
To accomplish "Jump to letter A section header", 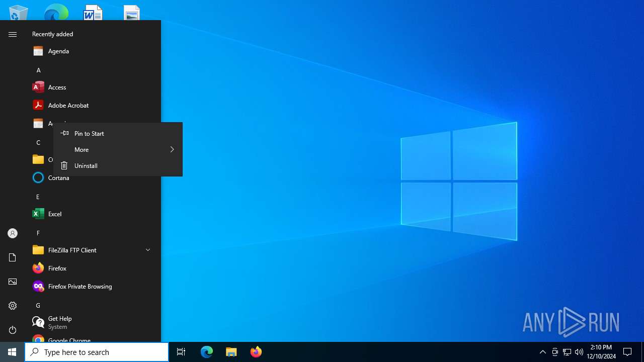I will [38, 70].
